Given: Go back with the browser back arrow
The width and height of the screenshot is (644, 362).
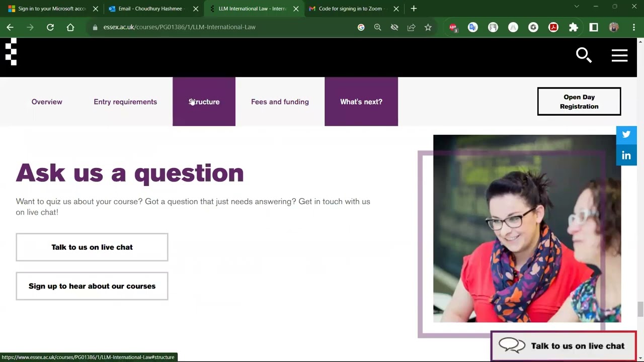Looking at the screenshot, I should click(10, 27).
